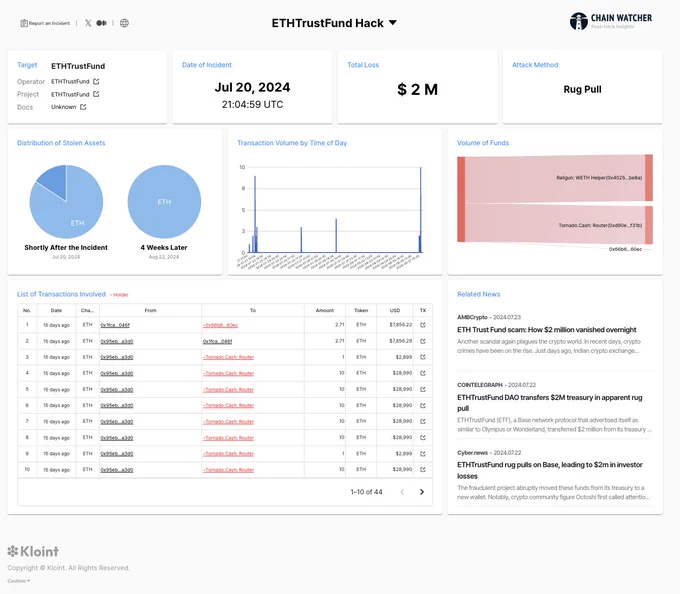Open TX link icon for transaction 7
The height and width of the screenshot is (594, 680).
(x=423, y=421)
